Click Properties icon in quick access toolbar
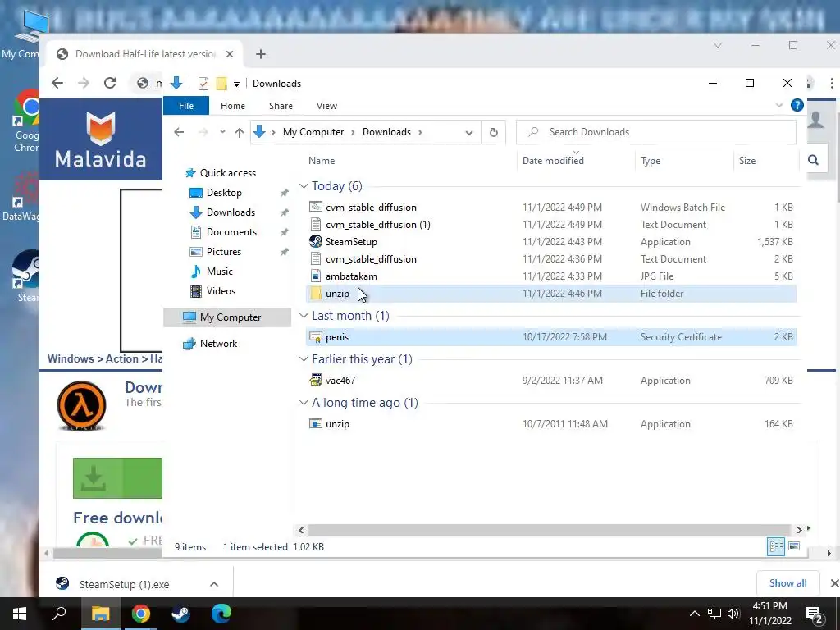Screen dimensions: 840x630 203,84
